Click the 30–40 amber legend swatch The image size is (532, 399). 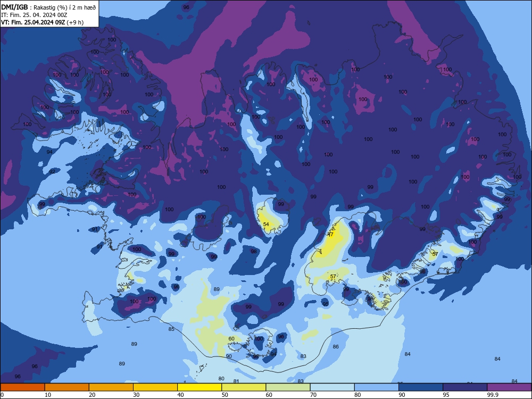coord(155,387)
